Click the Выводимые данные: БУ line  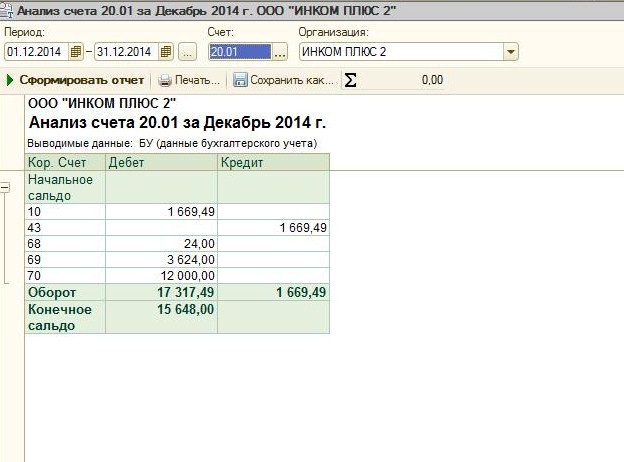(172, 143)
